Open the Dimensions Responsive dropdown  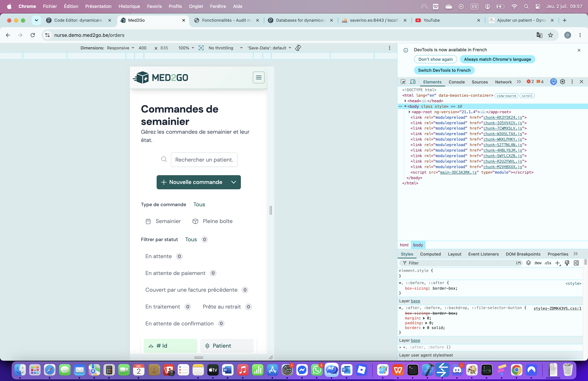pos(121,48)
